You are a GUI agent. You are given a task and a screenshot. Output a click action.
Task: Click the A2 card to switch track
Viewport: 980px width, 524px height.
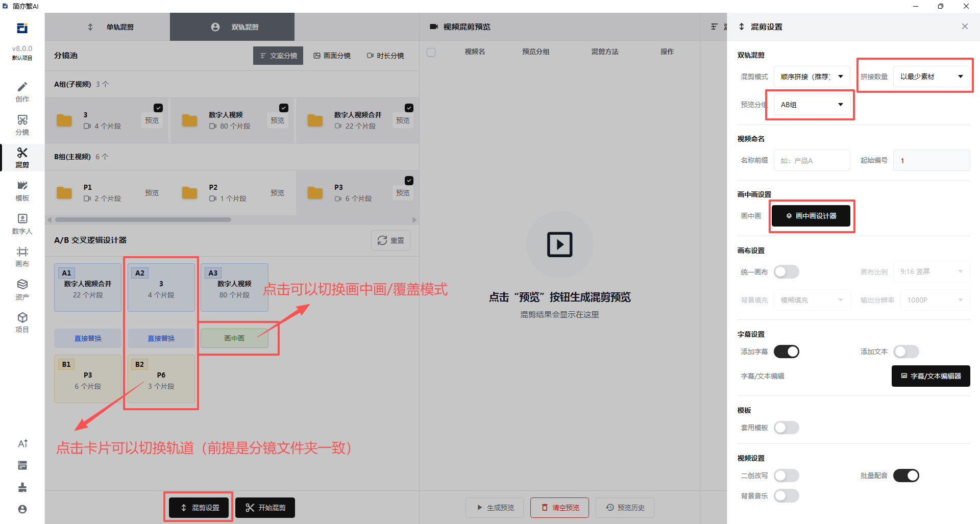click(161, 287)
